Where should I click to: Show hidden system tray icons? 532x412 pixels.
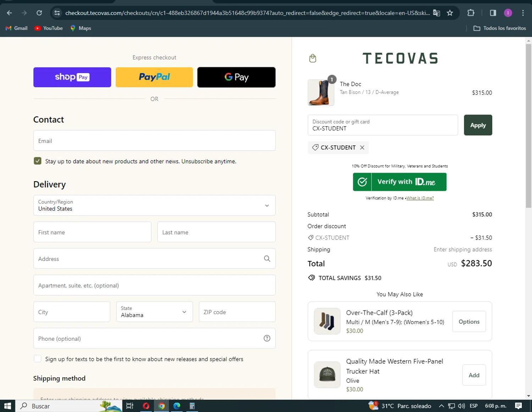(441, 406)
